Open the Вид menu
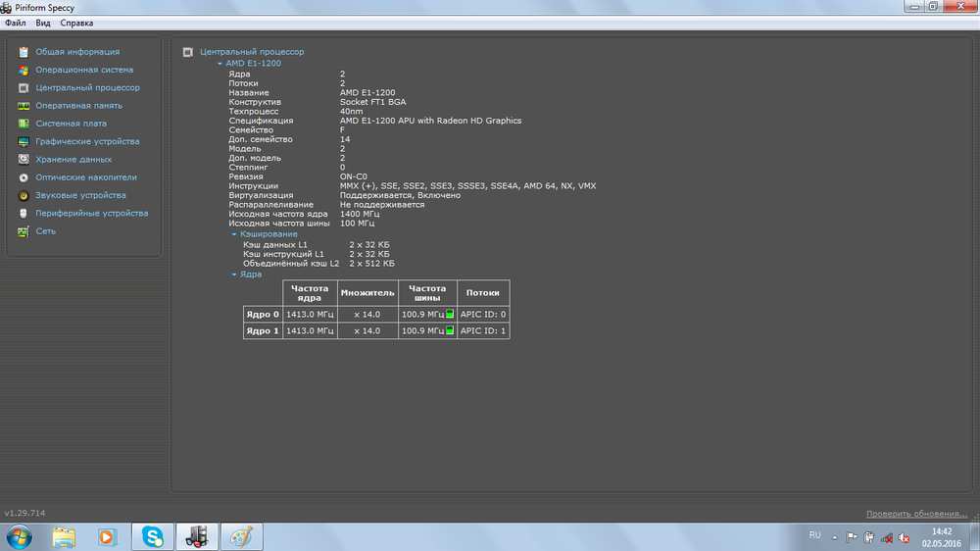The image size is (980, 551). 42,24
